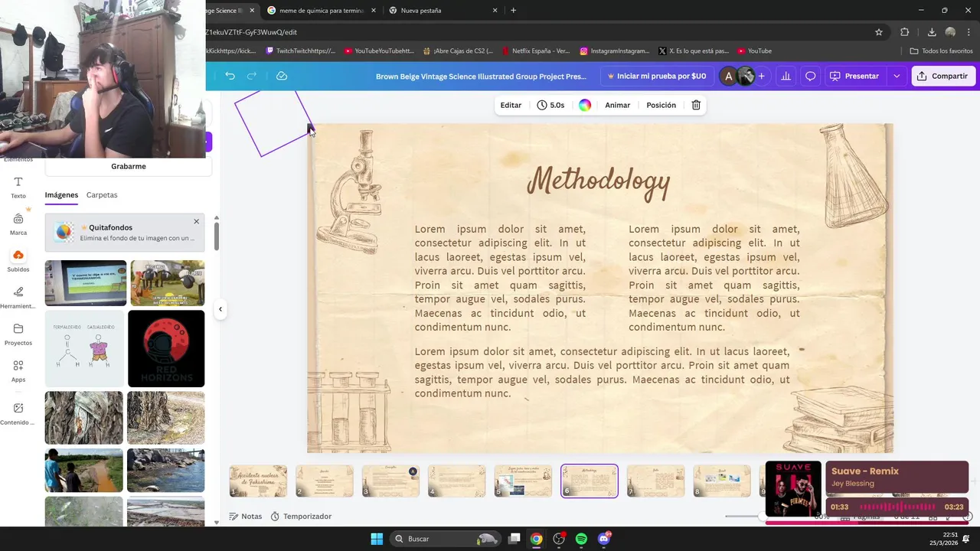
Task: Check cloud save status icon
Action: [x=282, y=76]
